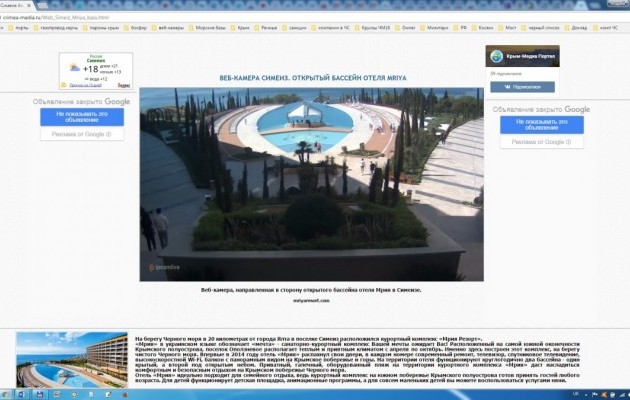This screenshot has height=400, width=630.
Task: Click the '+18' temperature reading
Action: coord(90,69)
